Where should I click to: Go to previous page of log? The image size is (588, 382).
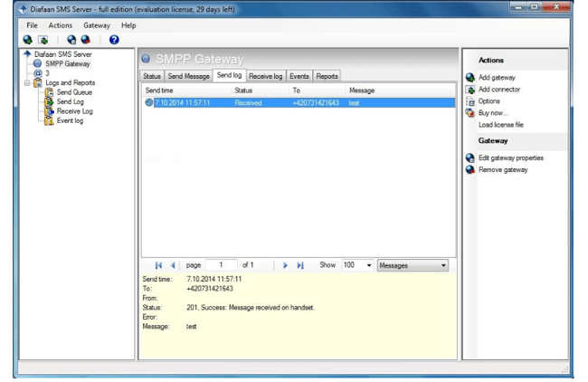(x=173, y=265)
